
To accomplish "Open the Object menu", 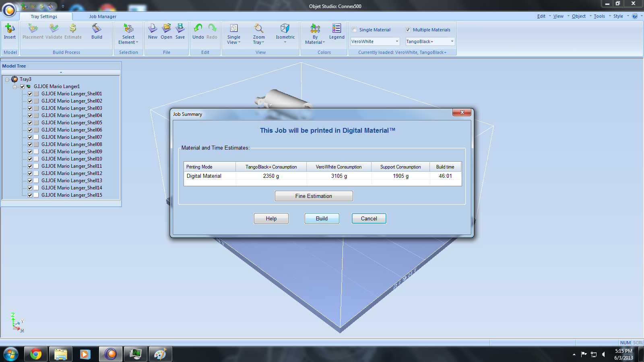I will click(579, 16).
